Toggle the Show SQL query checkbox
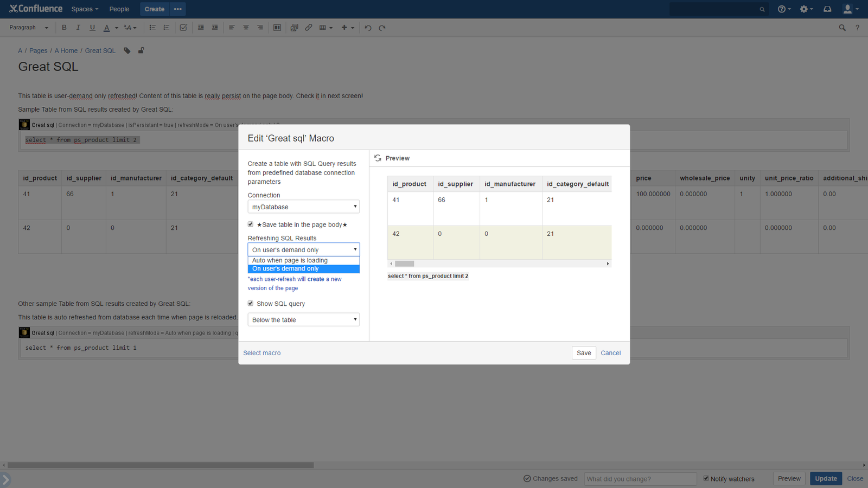Screen dimensions: 868x488 251,304
